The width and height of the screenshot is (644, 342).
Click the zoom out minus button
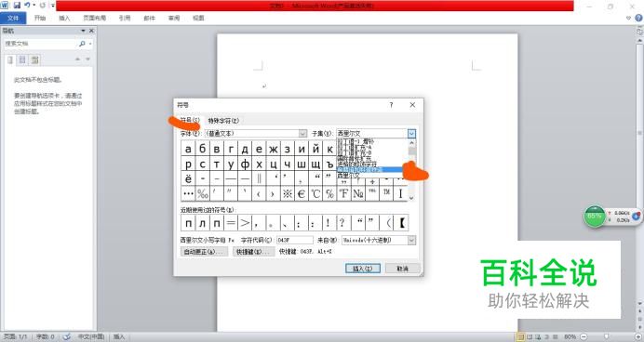tap(584, 336)
